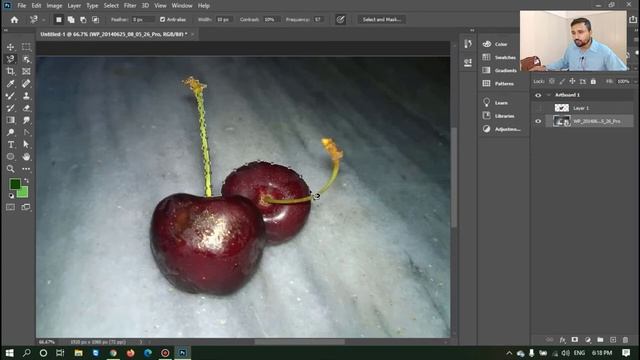Open the Windows Start menu

click(9, 353)
